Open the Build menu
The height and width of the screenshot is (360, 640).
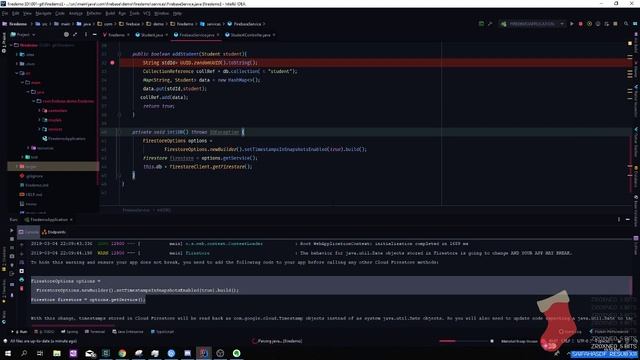tap(110, 13)
